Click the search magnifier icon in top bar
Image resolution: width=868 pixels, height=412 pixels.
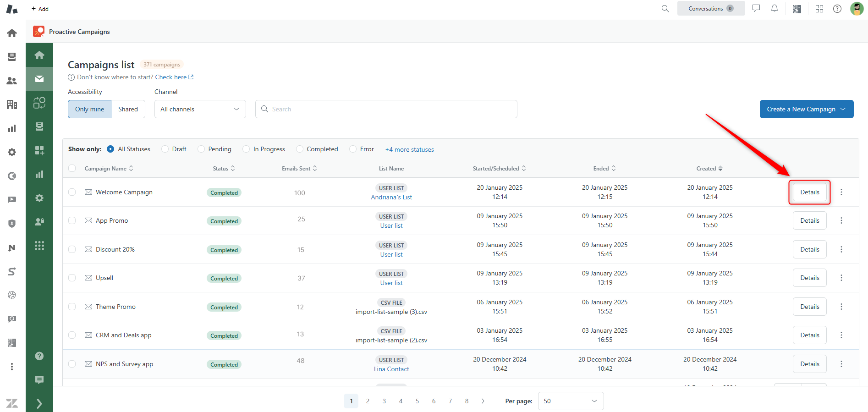coord(665,9)
